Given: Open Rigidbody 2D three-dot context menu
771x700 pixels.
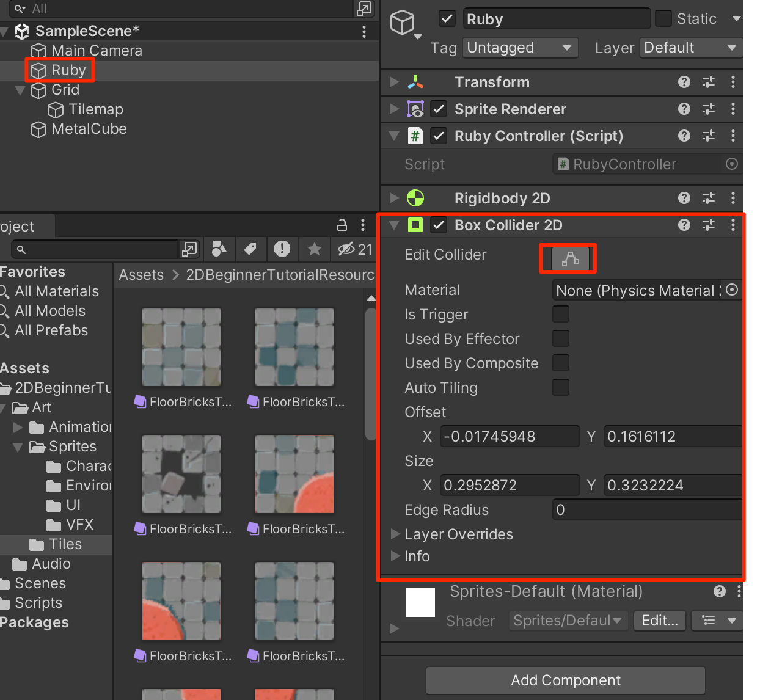Looking at the screenshot, I should point(733,199).
